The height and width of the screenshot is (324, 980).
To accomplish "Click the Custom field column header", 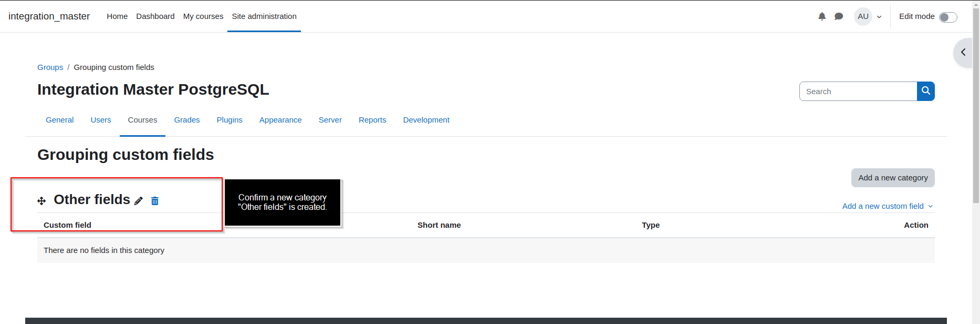I will [x=67, y=225].
